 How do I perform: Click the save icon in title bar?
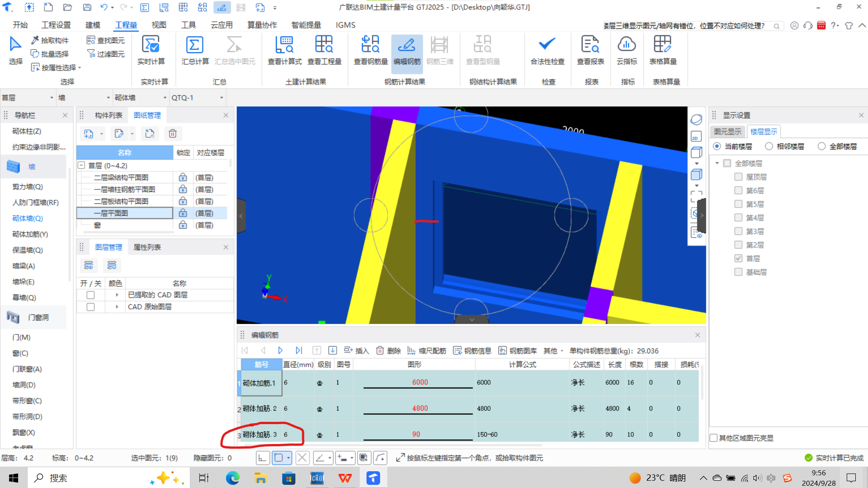point(87,7)
